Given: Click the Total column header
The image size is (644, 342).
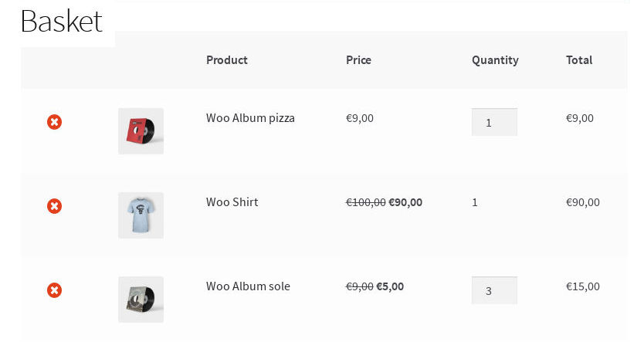Looking at the screenshot, I should [579, 60].
